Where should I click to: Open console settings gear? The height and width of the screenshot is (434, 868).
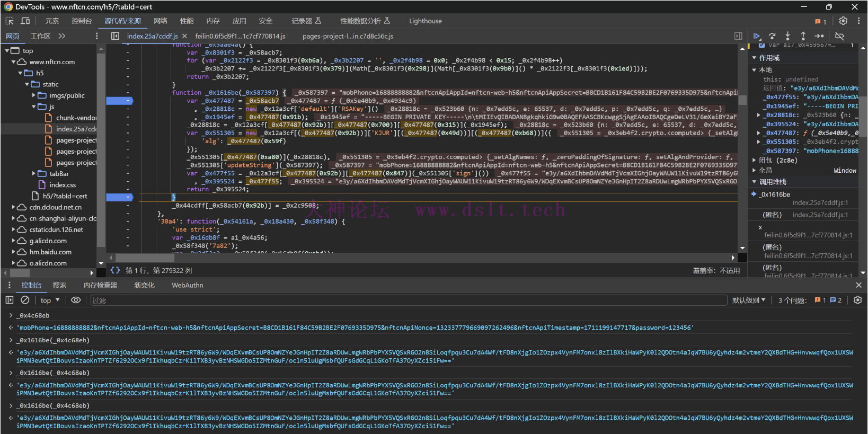[x=858, y=300]
